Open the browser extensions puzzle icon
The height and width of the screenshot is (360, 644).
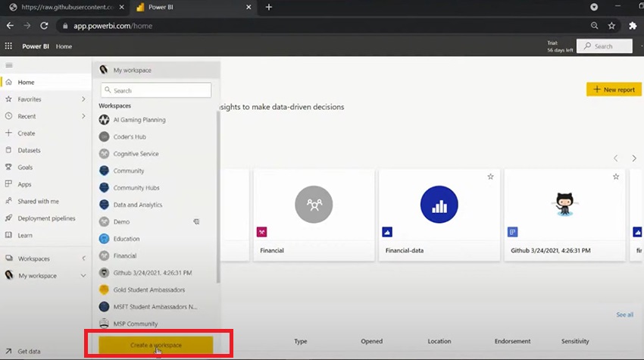pyautogui.click(x=633, y=26)
